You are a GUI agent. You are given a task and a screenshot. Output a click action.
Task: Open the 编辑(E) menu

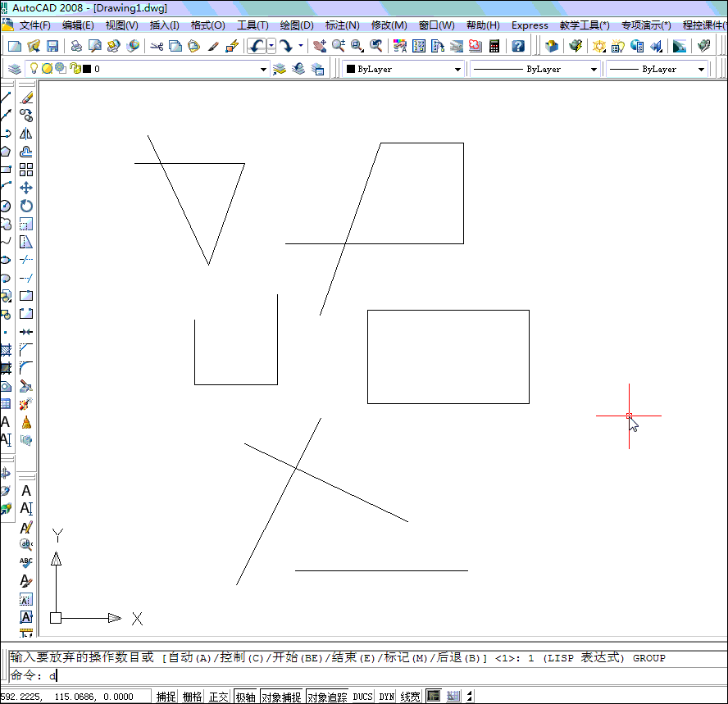[78, 25]
